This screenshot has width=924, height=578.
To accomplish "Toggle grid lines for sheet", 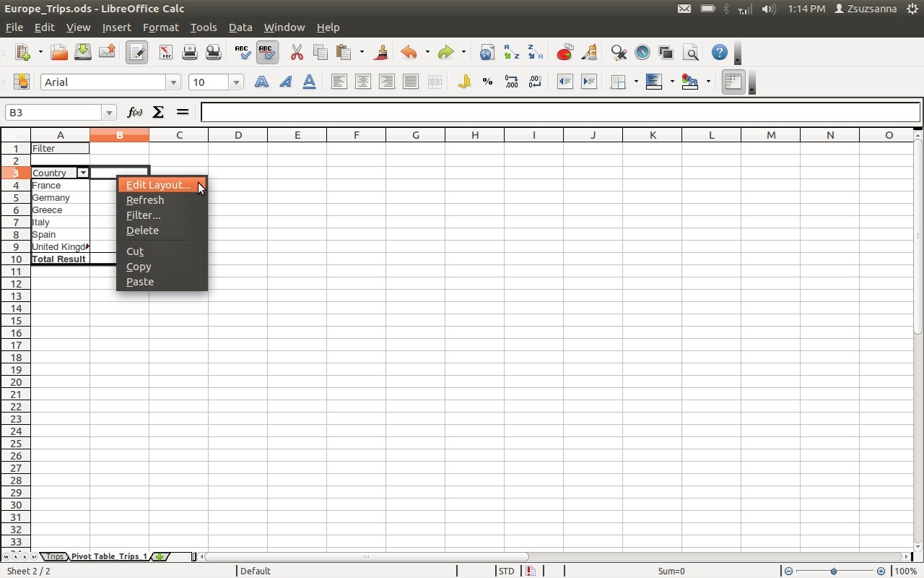I will (733, 82).
